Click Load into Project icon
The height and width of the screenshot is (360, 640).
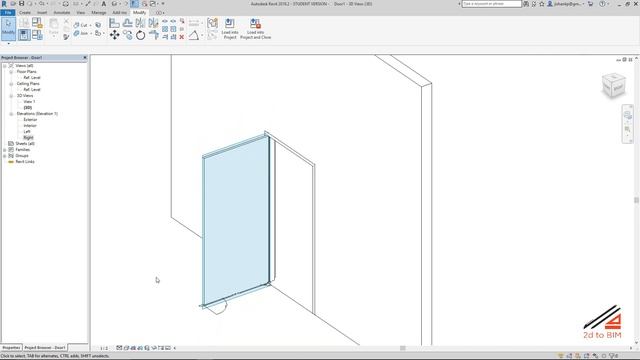point(230,29)
